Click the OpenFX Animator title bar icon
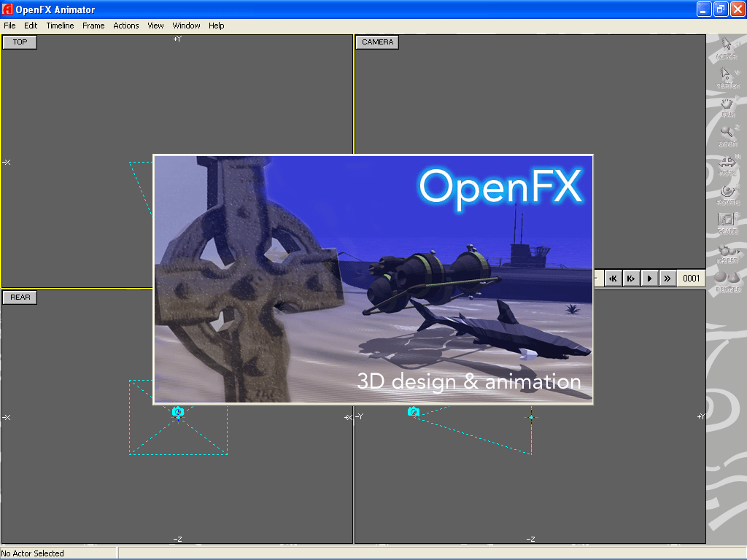747x560 pixels. [7, 9]
